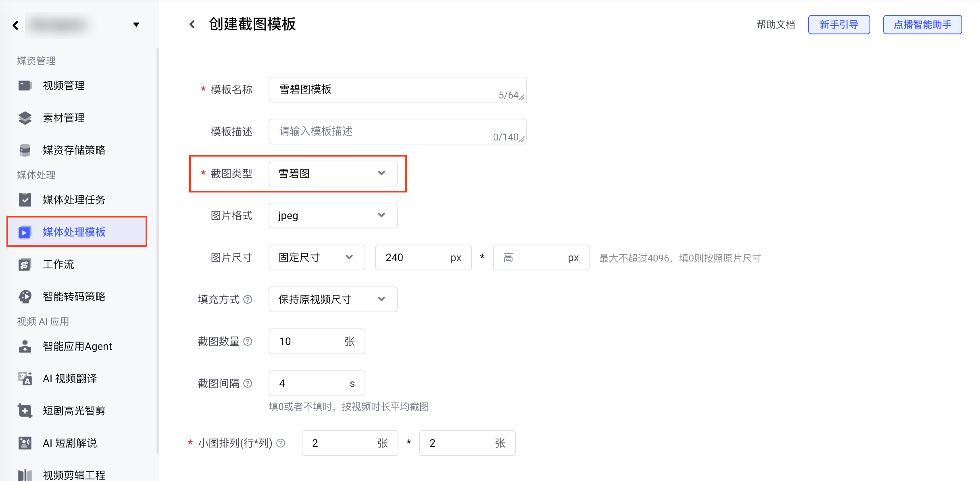Click the columns field in 小图排列
The height and width of the screenshot is (481, 980).
pos(467,443)
